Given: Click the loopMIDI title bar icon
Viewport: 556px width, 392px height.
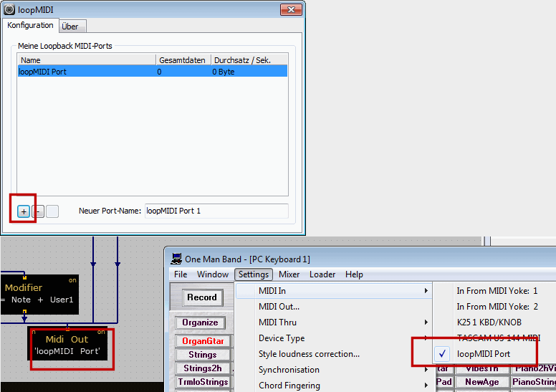Looking at the screenshot, I should coord(9,9).
